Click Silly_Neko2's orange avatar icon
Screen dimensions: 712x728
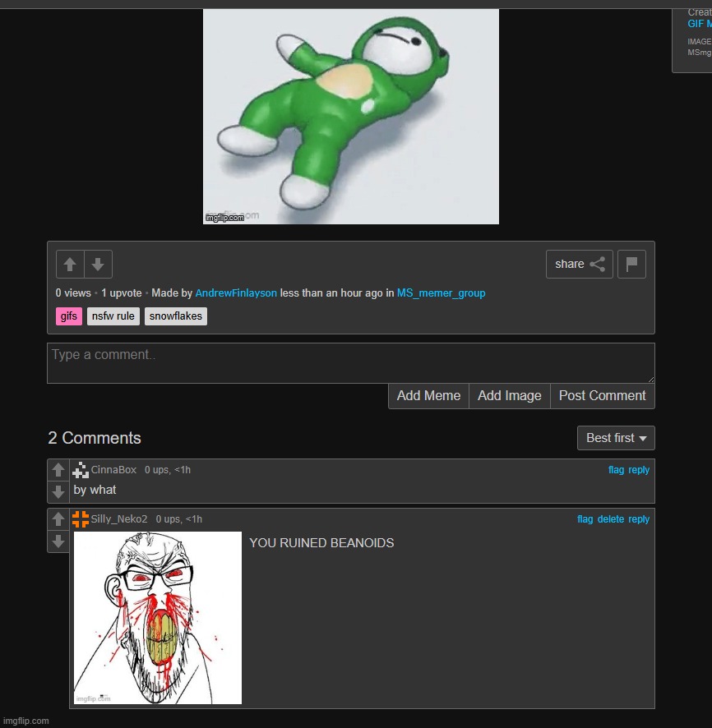click(81, 519)
